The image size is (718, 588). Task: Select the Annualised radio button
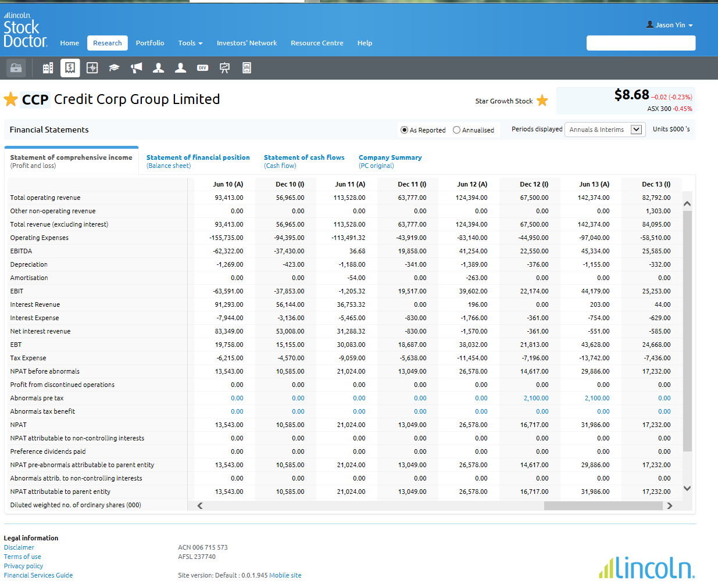(x=456, y=130)
